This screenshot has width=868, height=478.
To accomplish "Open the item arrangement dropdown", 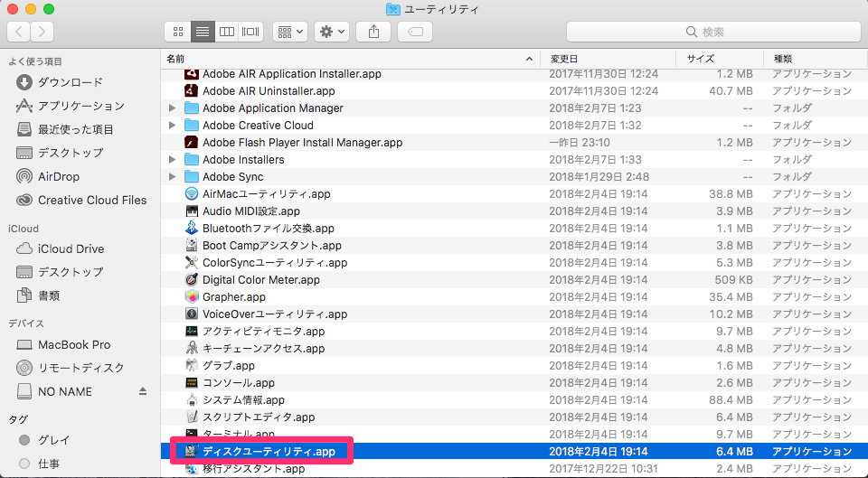I will [290, 33].
